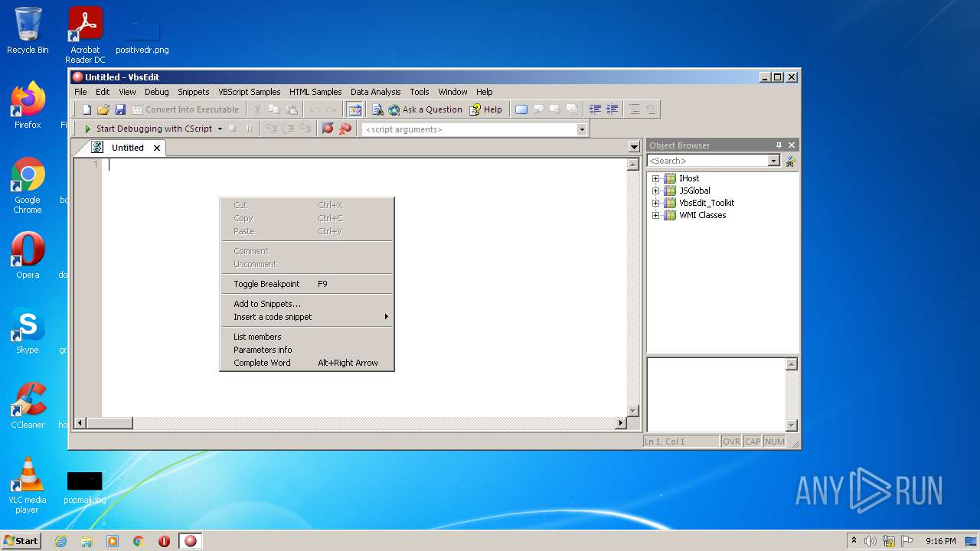
Task: Click the Cut scissors toolbar icon
Action: tap(257, 109)
